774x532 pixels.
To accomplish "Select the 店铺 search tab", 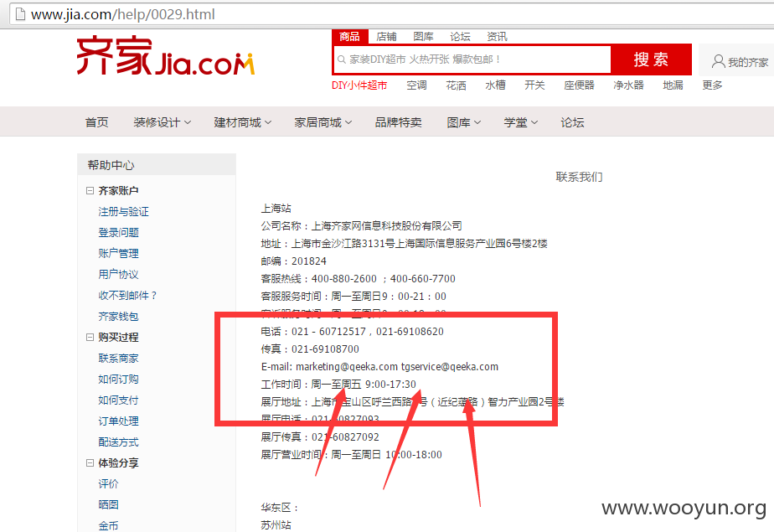I will [x=386, y=37].
